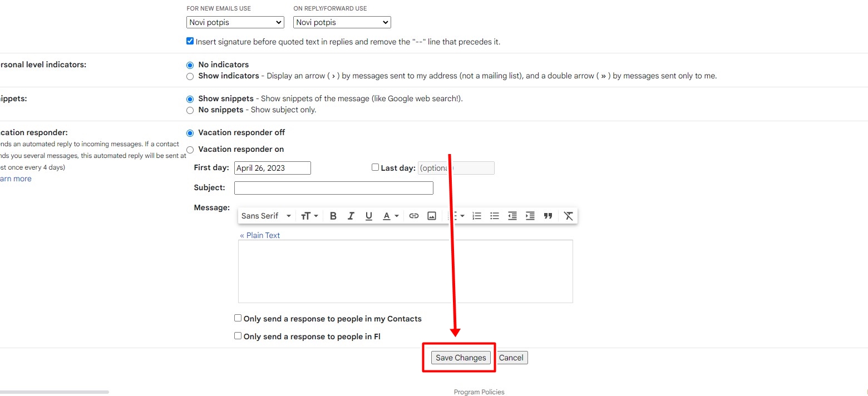Insert a link using the link icon
The image size is (868, 396).
click(414, 216)
